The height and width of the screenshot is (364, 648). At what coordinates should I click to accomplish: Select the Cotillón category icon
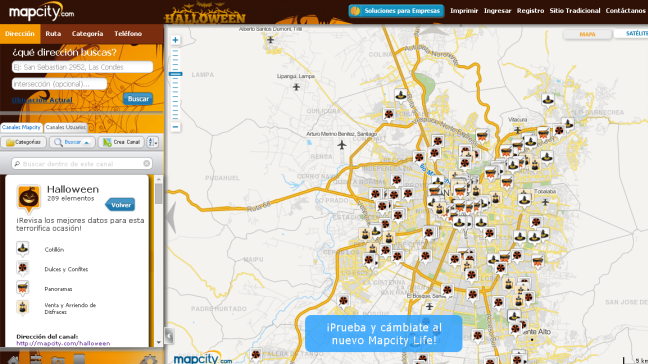[23, 249]
